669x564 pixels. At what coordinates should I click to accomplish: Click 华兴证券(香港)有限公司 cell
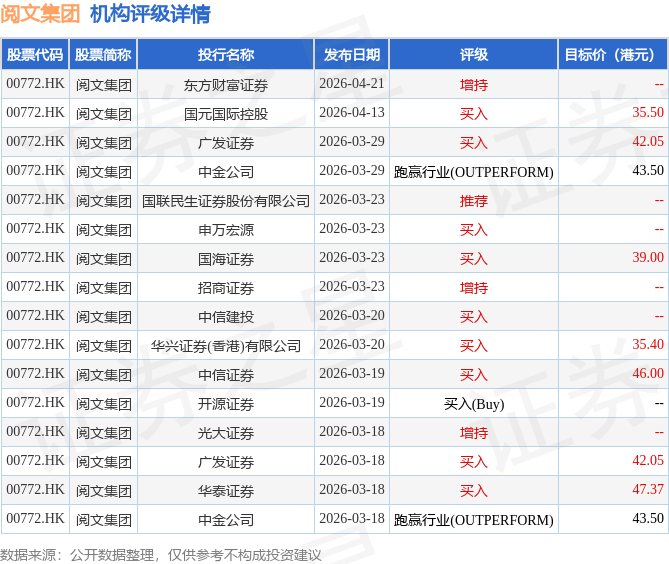coord(226,346)
